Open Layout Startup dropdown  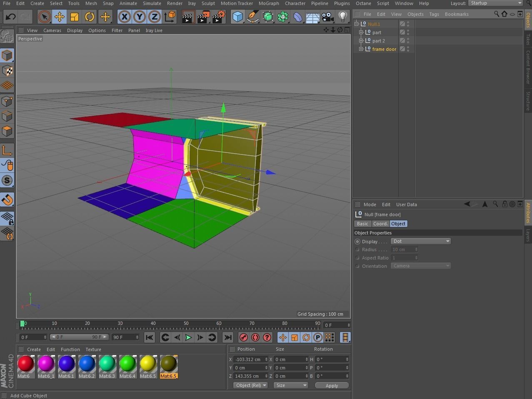[x=496, y=3]
